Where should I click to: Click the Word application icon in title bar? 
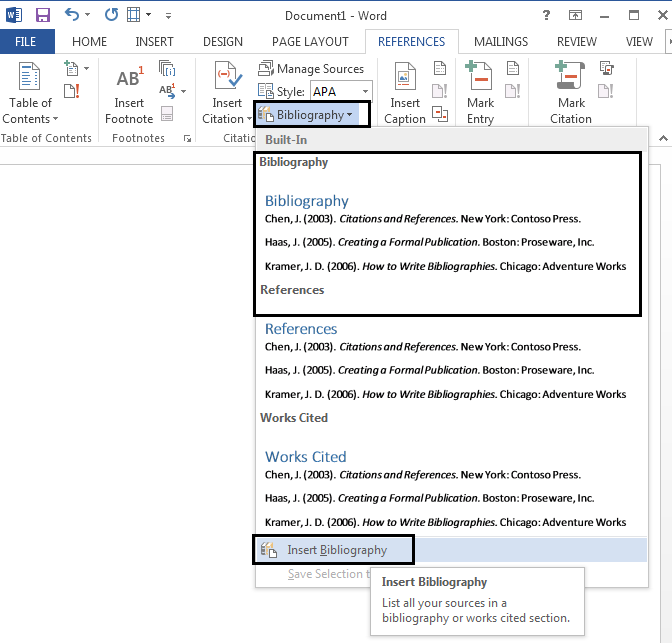pos(13,15)
